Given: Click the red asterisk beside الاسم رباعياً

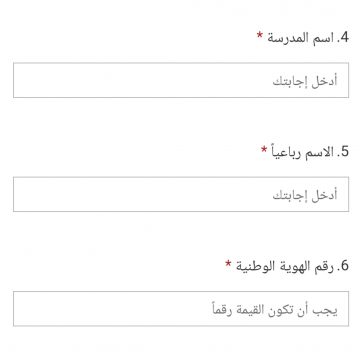Looking at the screenshot, I should (x=264, y=149).
